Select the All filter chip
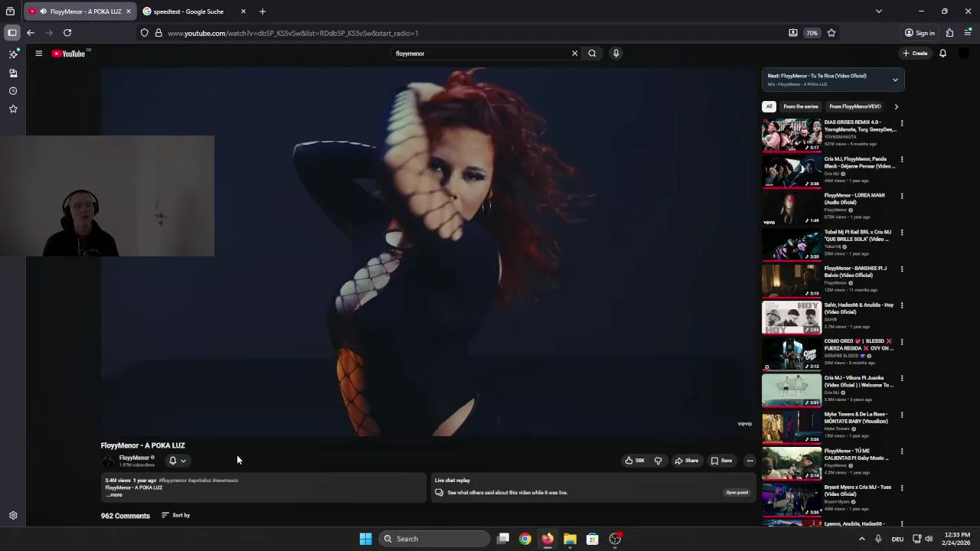The width and height of the screenshot is (980, 551). tap(769, 106)
